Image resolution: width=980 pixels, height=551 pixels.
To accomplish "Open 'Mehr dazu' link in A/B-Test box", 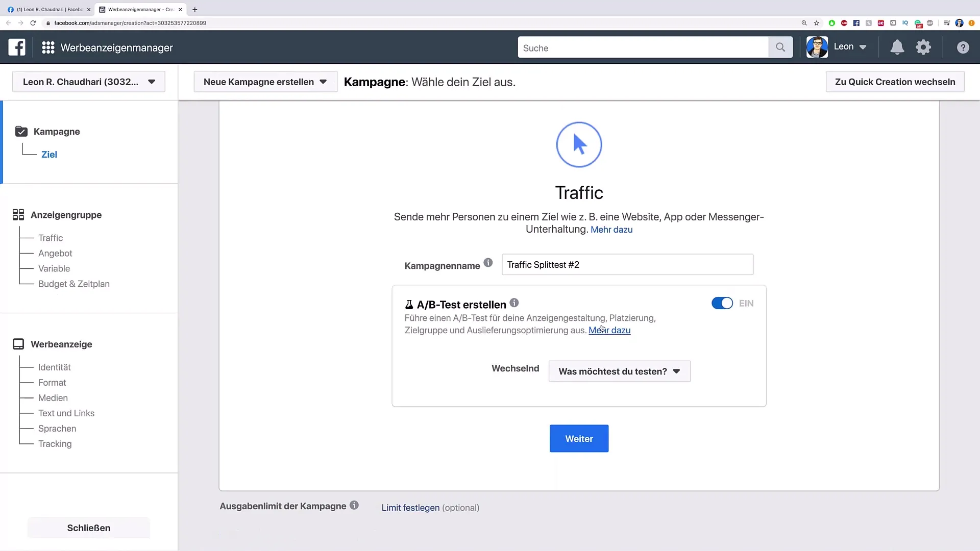I will (609, 330).
